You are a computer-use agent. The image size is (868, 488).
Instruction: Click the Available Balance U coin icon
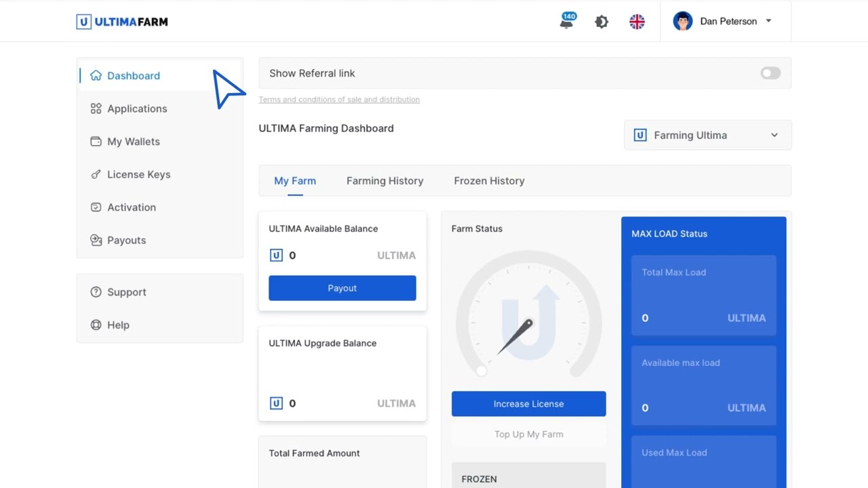pos(276,256)
